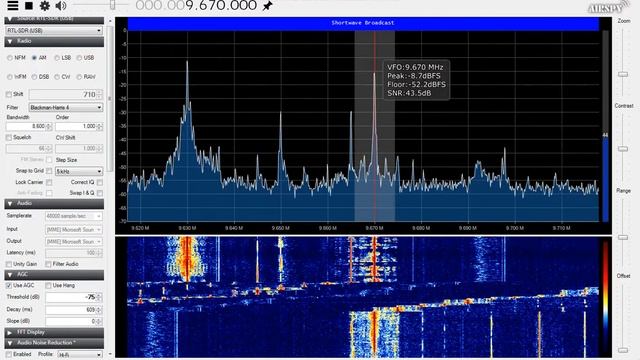Click the left panel vertical scrollbar
This screenshot has width=640, height=360.
(110, 98)
